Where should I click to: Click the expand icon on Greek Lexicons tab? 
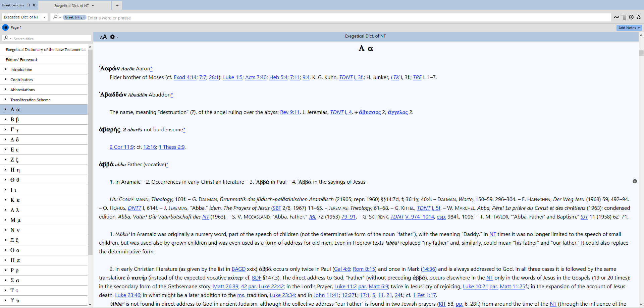[x=29, y=5]
